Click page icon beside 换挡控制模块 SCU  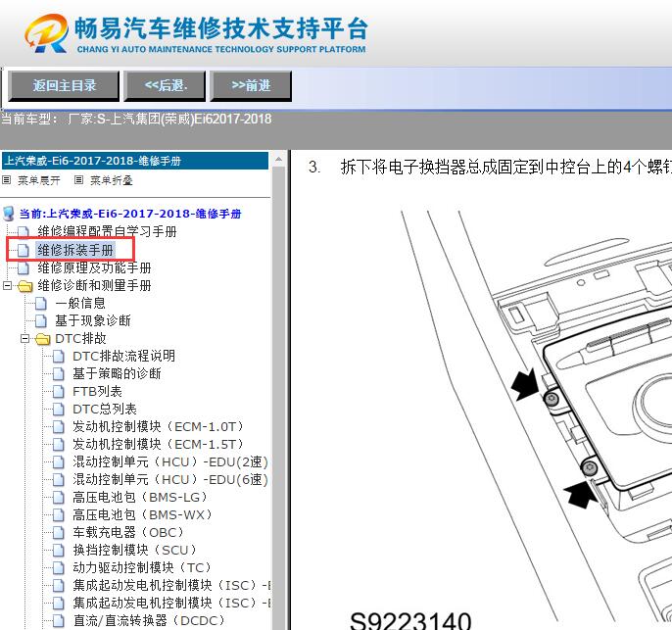click(59, 550)
